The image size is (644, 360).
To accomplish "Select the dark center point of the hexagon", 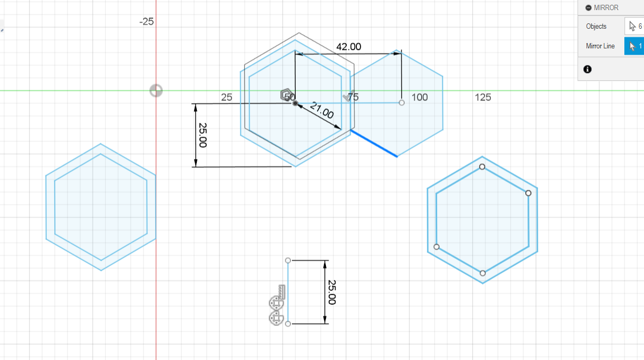I will (x=295, y=103).
